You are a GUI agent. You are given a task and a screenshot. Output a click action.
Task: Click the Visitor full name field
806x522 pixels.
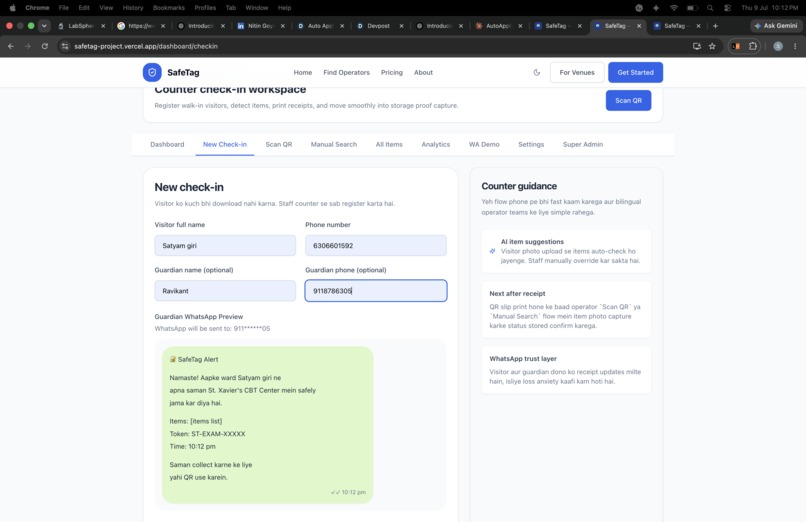pyautogui.click(x=225, y=246)
